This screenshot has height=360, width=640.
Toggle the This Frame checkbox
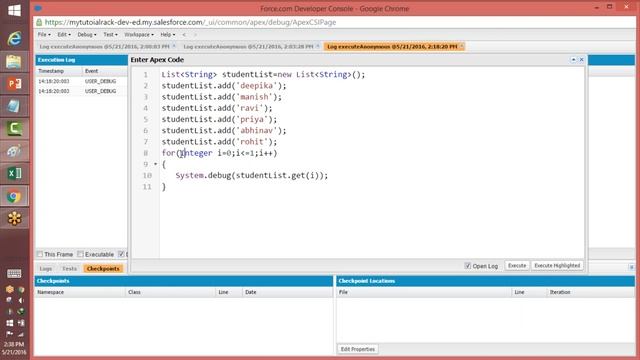[x=40, y=254]
